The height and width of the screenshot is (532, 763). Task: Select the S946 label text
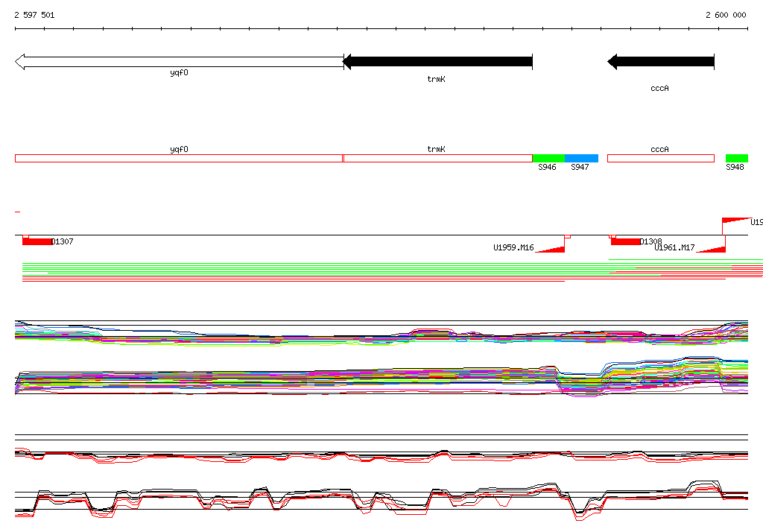click(x=547, y=167)
